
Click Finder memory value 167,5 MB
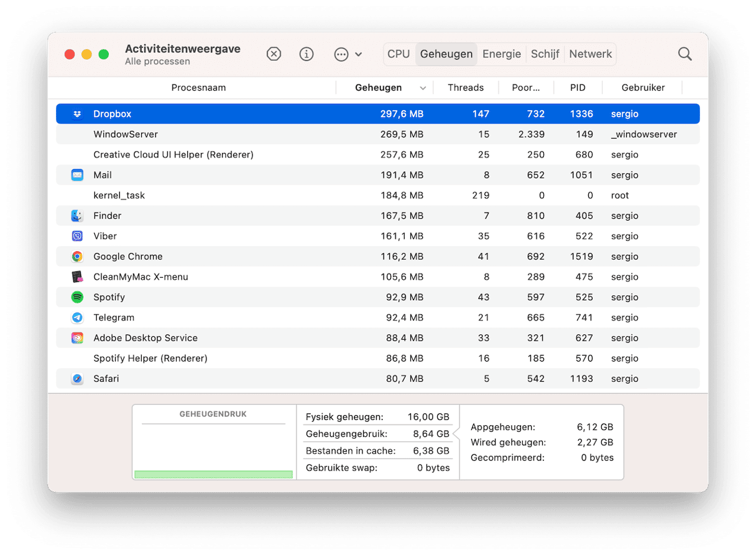pyautogui.click(x=402, y=216)
